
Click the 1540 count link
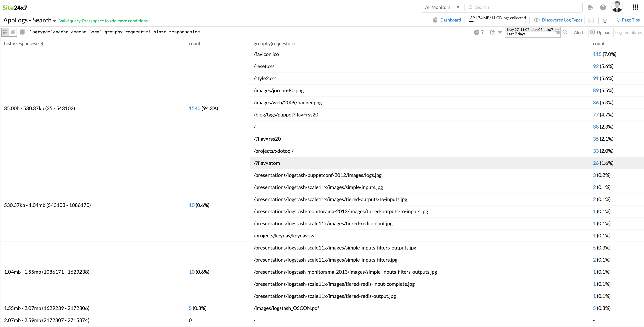tap(194, 108)
